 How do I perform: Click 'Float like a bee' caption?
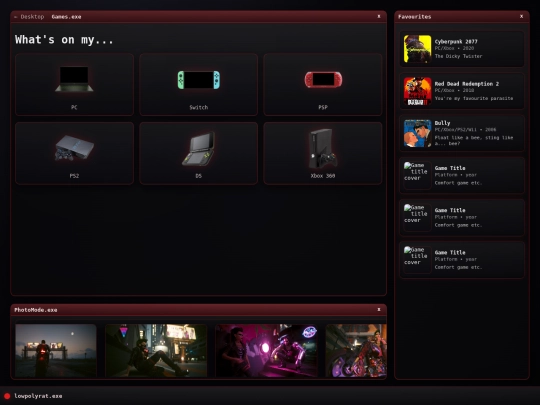click(474, 141)
